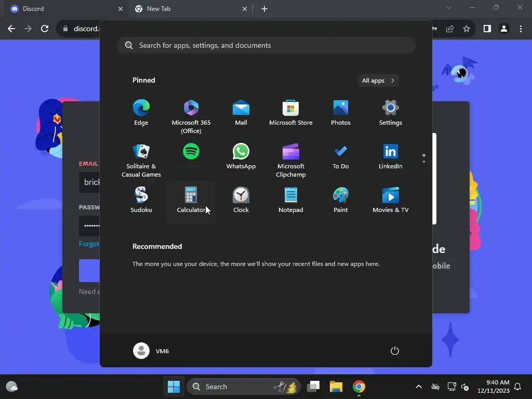
Task: Open the Clock app
Action: click(241, 200)
